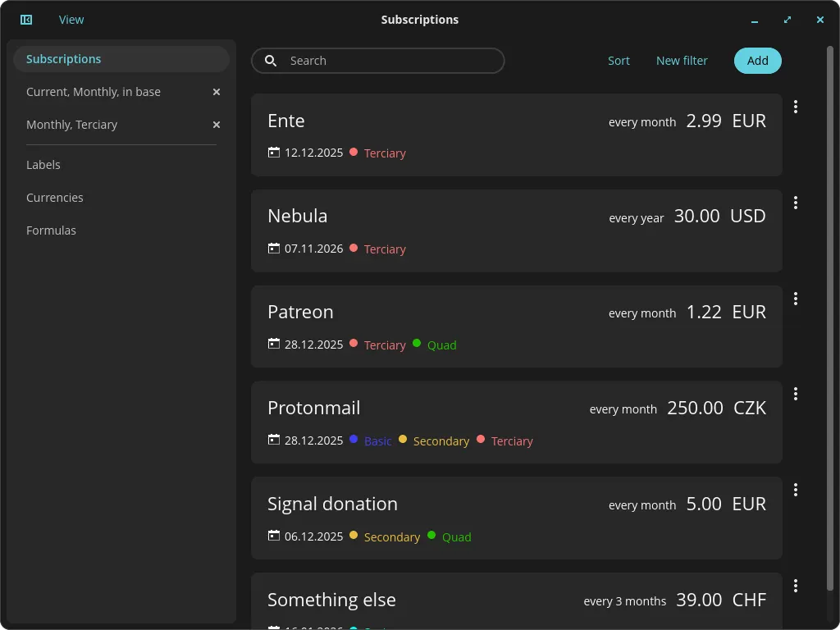Click the Terciary label on Nebula
This screenshot has height=630, width=840.
tap(385, 249)
